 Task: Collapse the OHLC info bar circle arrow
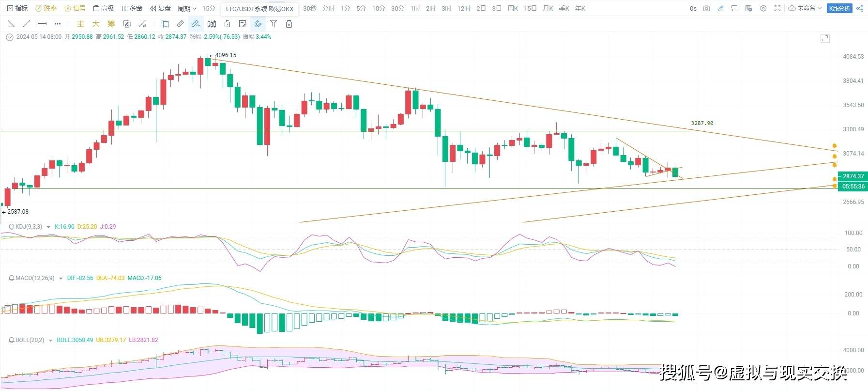point(9,37)
